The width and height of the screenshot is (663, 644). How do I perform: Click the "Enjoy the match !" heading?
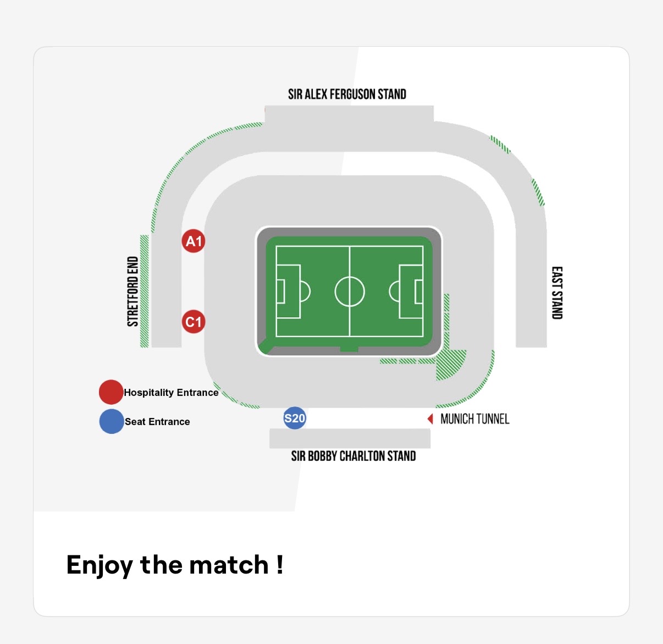coord(175,565)
